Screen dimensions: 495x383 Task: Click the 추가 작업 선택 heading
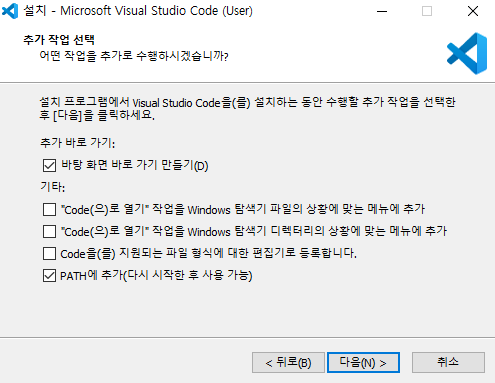[x=59, y=40]
